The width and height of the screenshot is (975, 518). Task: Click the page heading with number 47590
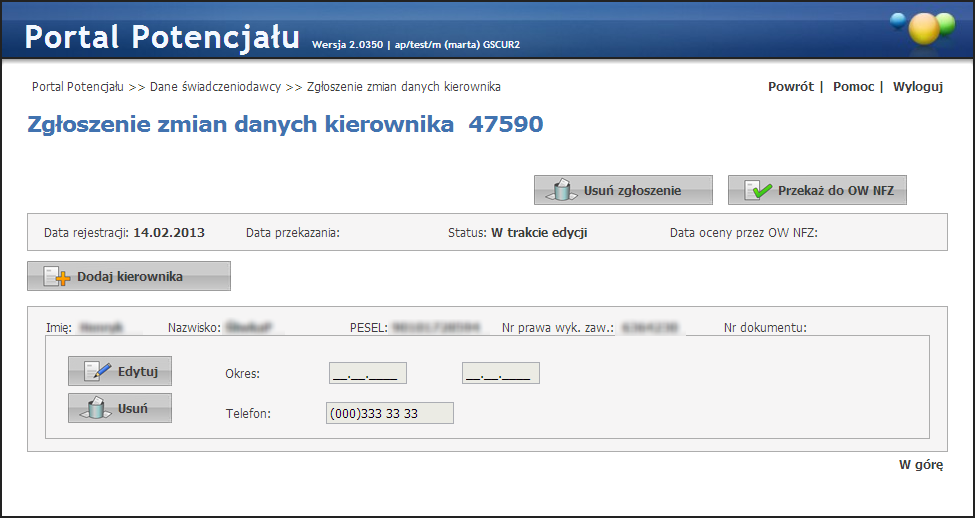tap(286, 125)
